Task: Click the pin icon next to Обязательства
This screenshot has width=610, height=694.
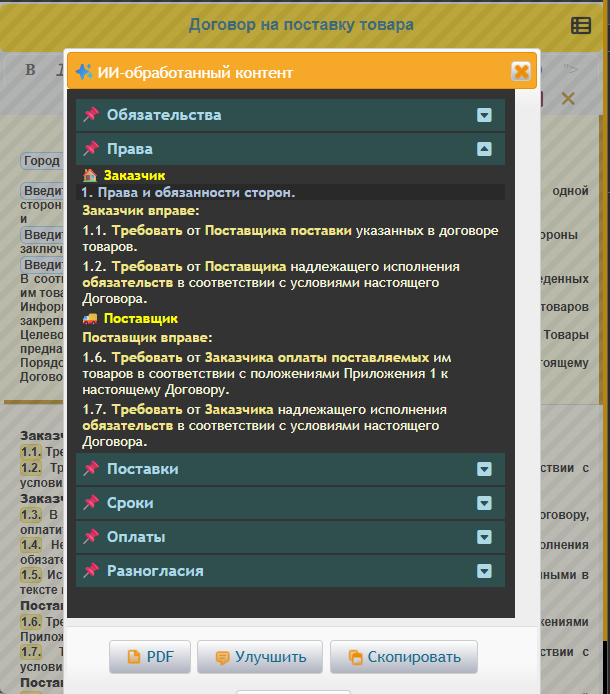Action: (91, 115)
